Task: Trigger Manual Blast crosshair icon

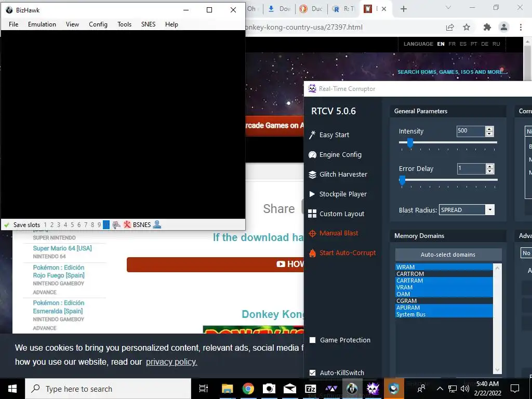Action: [x=312, y=233]
